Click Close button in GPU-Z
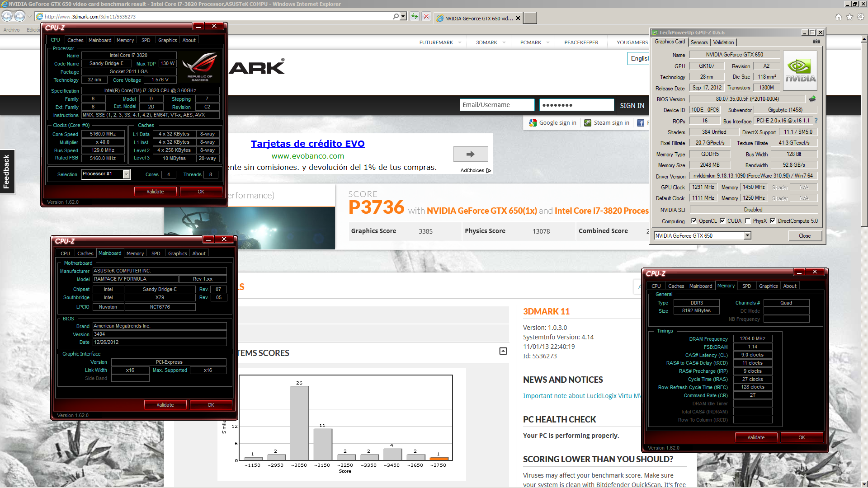The width and height of the screenshot is (868, 488). click(x=804, y=236)
